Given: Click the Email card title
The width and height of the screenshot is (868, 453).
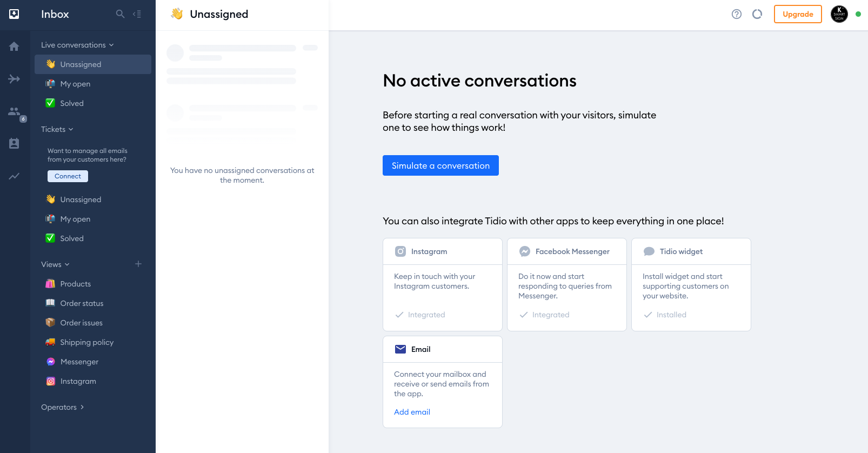Looking at the screenshot, I should coord(420,349).
